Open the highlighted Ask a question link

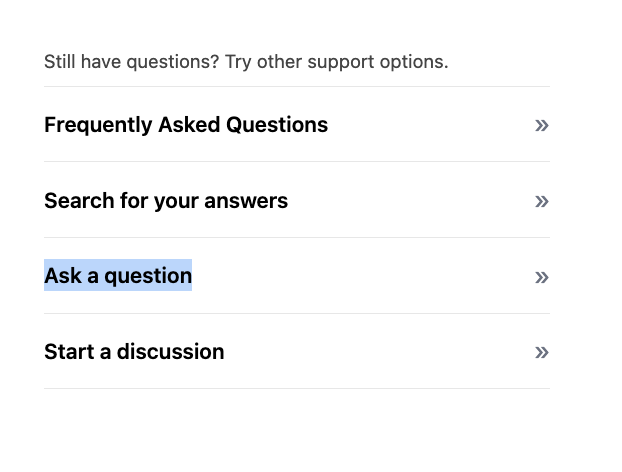[x=118, y=276]
